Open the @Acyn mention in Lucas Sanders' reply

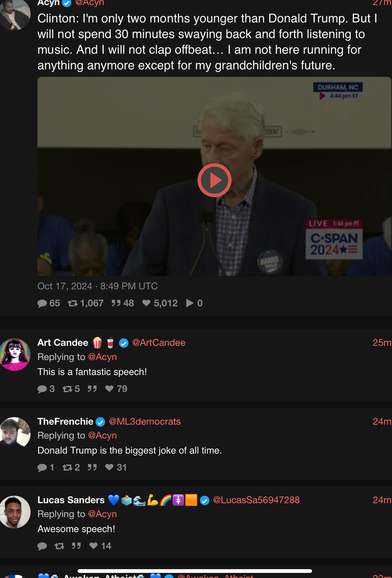102,514
